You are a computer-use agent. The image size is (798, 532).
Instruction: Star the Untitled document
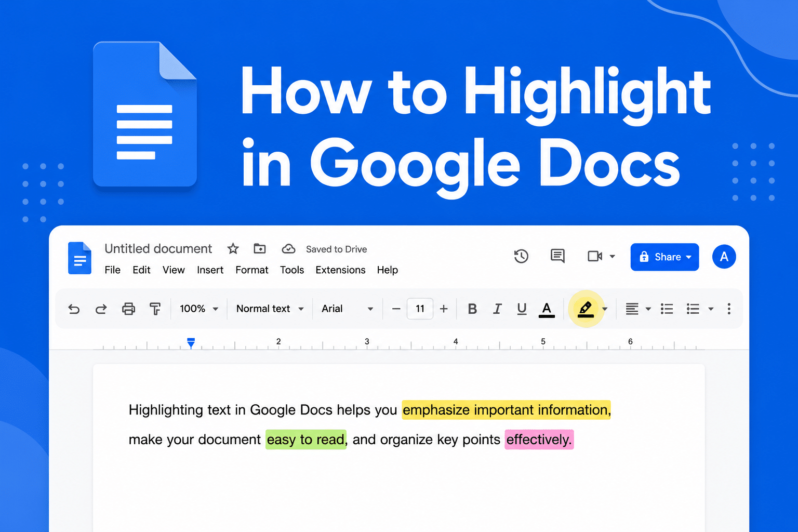233,249
